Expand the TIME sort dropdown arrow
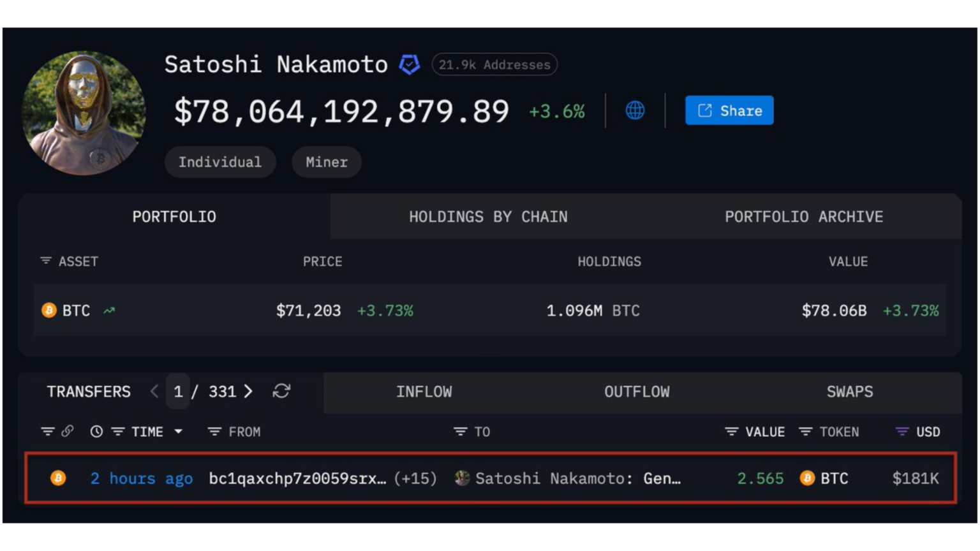Image resolution: width=980 pixels, height=551 pixels. [179, 432]
